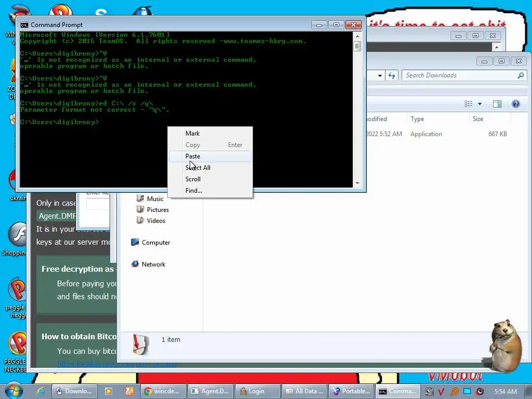Switch to All Data taskbar button
The height and width of the screenshot is (399, 532).
click(x=304, y=391)
